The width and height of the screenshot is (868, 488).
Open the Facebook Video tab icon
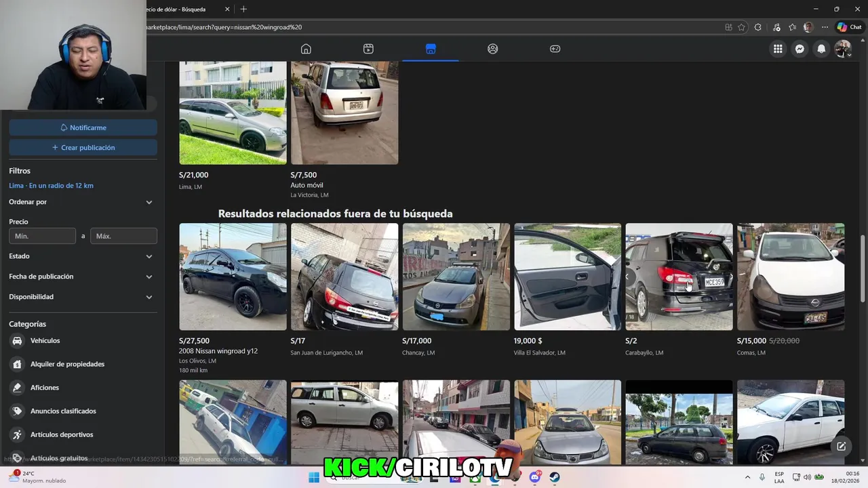pos(368,49)
